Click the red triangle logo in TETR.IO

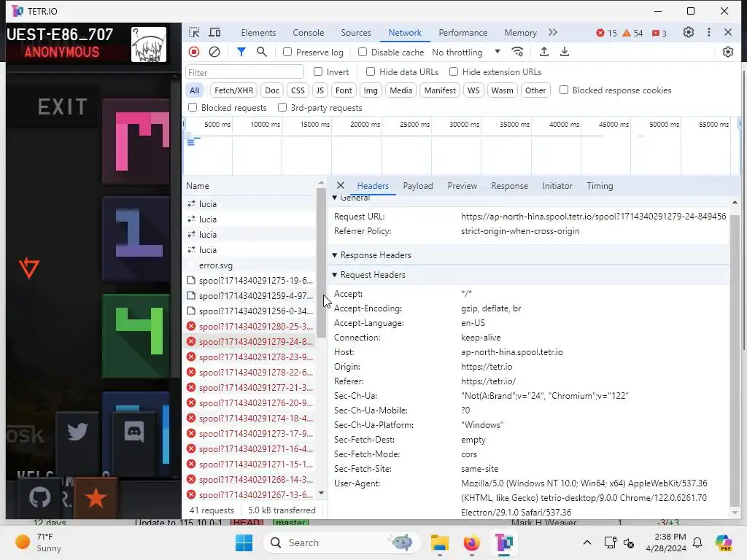[x=29, y=268]
